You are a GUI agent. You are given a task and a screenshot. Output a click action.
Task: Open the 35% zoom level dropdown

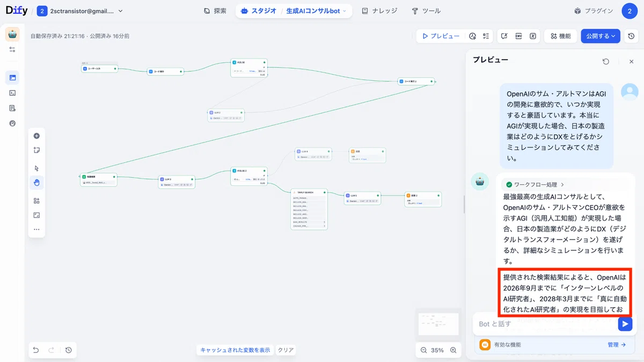(437, 350)
